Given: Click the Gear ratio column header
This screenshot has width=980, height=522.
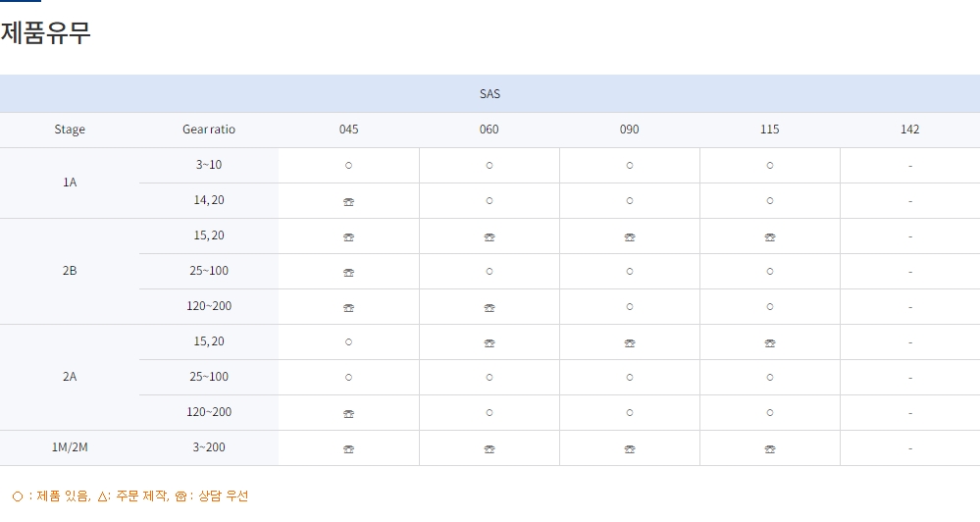Looking at the screenshot, I should [x=209, y=130].
